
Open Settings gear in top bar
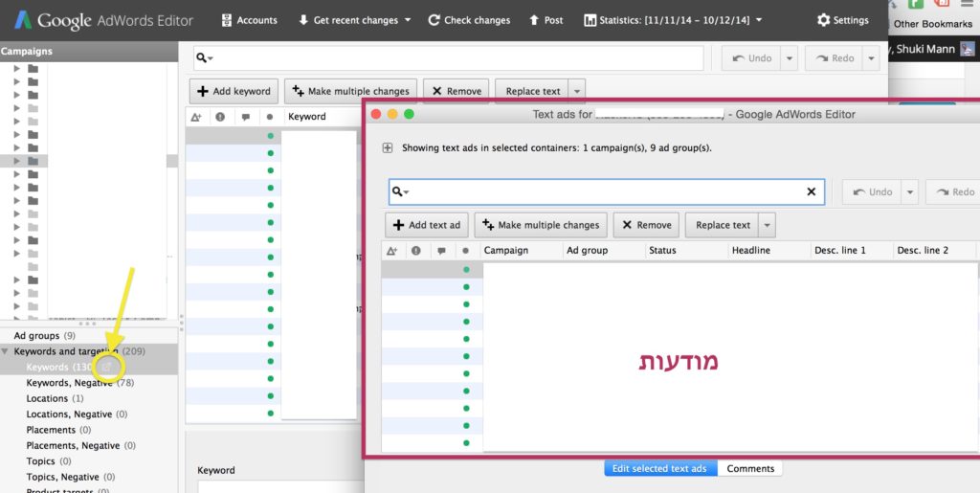[843, 20]
